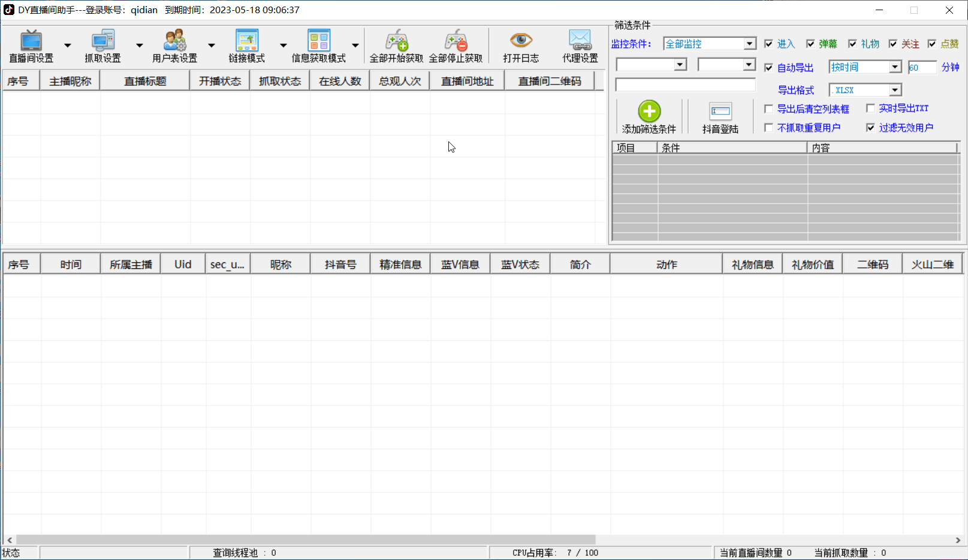This screenshot has width=968, height=560.
Task: Click minutes input field showing 60
Action: tap(922, 67)
